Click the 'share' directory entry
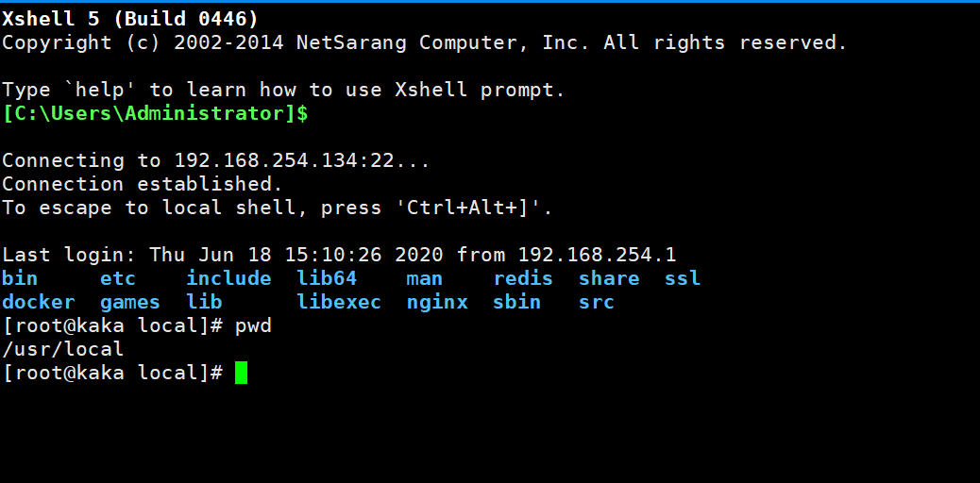The image size is (980, 483). click(x=609, y=278)
